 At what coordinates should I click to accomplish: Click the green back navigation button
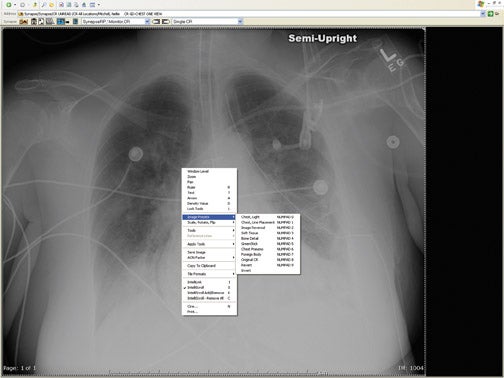(x=9, y=5)
